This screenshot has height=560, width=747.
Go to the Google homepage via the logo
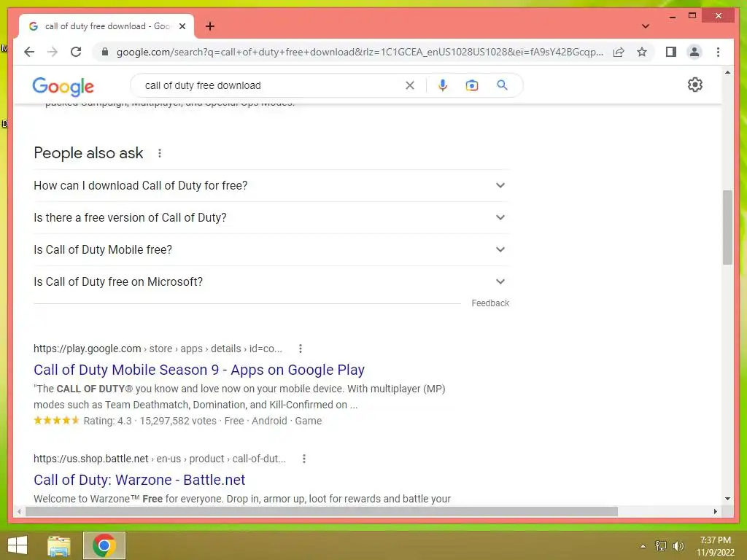(63, 86)
